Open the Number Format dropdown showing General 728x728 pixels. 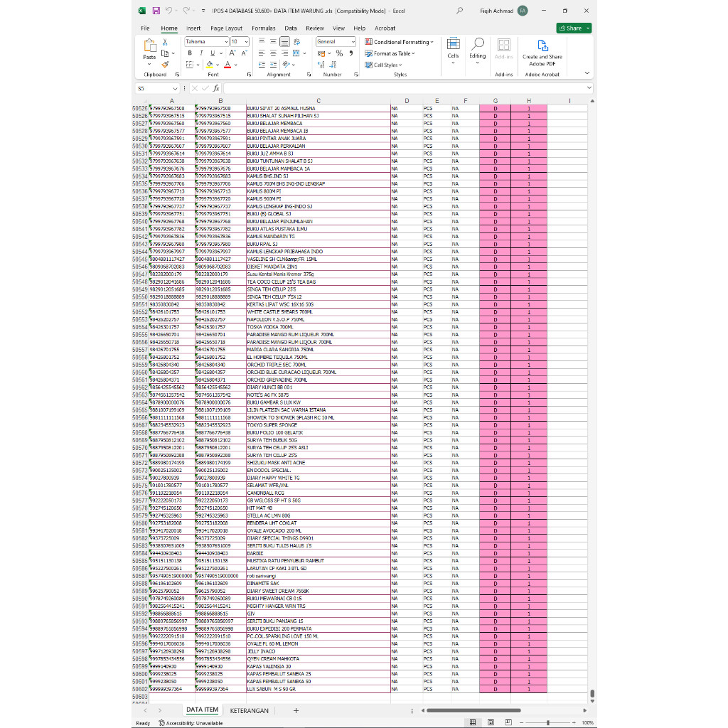coord(334,41)
